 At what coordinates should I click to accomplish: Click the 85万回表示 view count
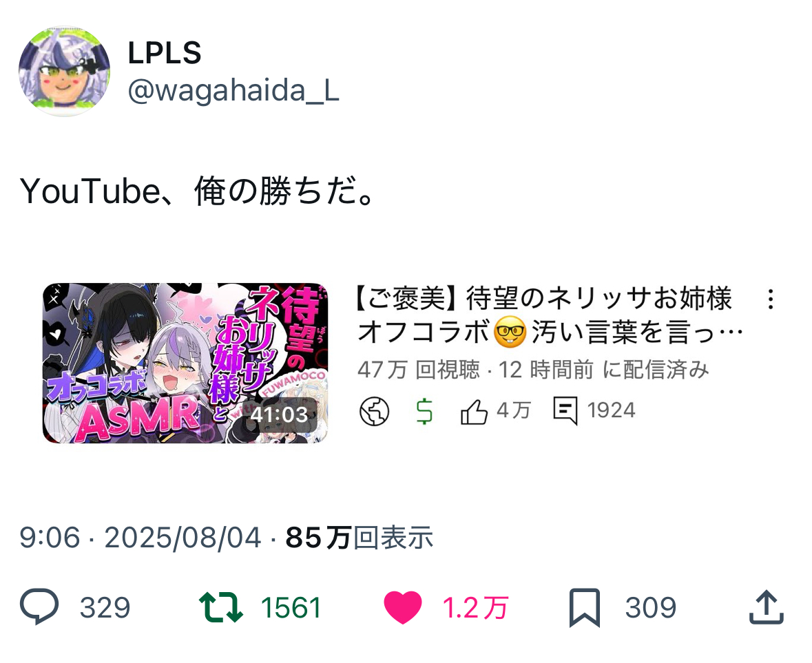pos(360,538)
